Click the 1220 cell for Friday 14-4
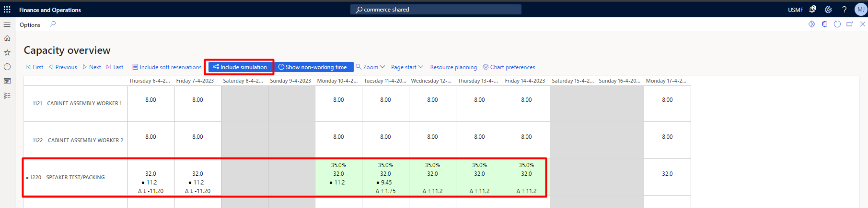Image resolution: width=868 pixels, height=208 pixels. point(526,177)
